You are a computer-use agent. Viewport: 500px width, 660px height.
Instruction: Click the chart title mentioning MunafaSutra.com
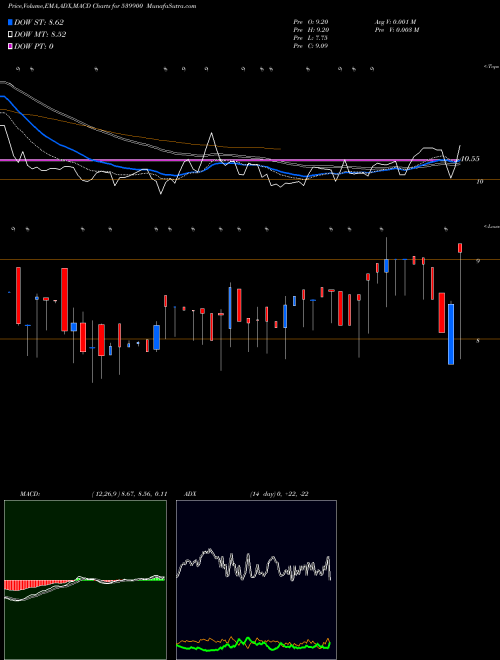(x=102, y=6)
